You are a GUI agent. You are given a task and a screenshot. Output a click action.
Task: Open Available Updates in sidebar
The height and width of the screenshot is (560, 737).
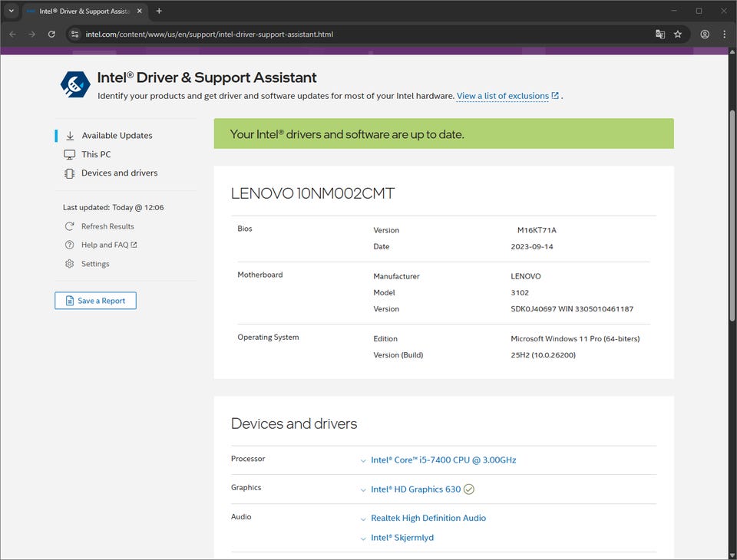coord(117,136)
